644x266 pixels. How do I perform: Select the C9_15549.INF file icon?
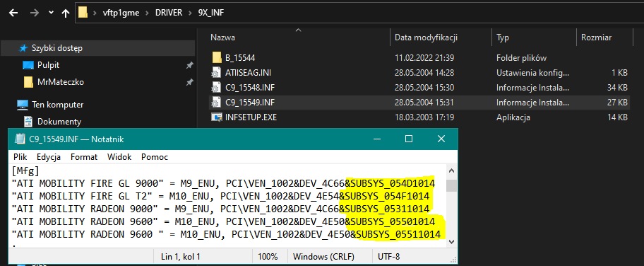[x=217, y=103]
